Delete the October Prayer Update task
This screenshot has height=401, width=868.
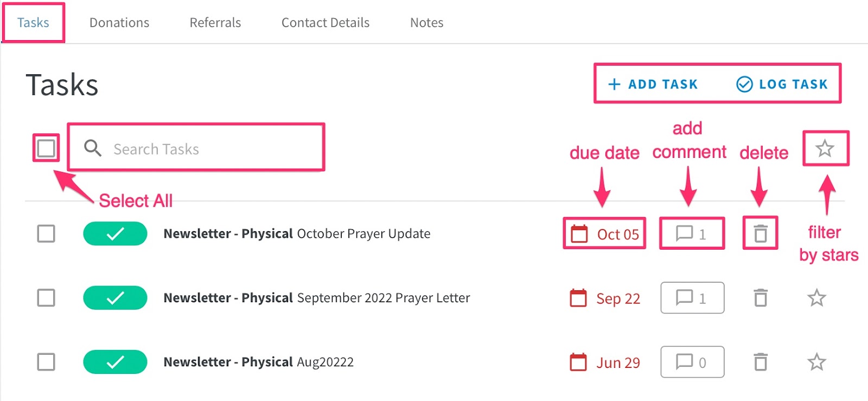click(x=761, y=234)
